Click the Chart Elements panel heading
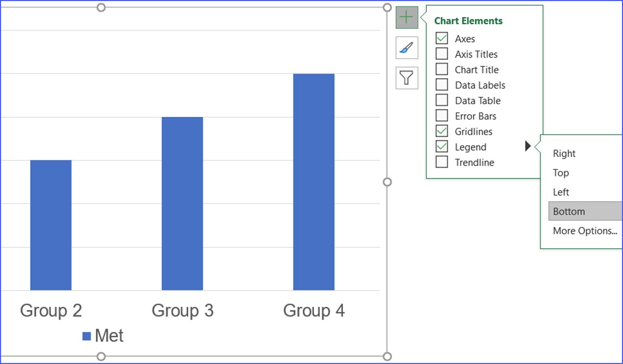Screen dimensions: 623x364 point(468,21)
